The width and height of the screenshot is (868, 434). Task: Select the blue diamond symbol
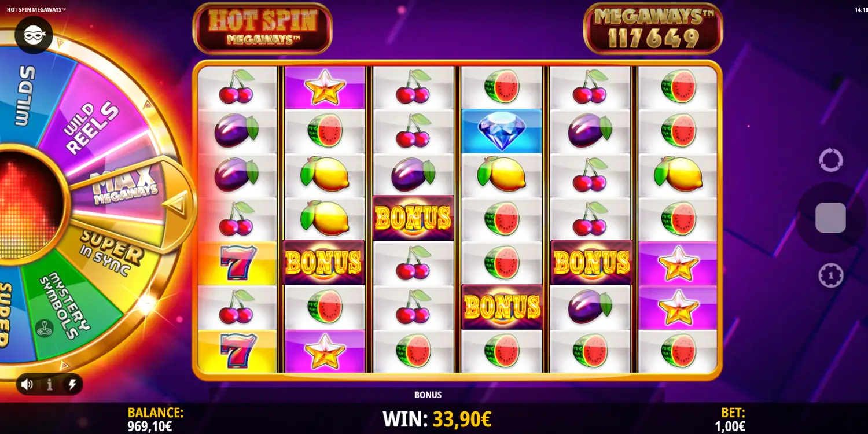pos(502,131)
